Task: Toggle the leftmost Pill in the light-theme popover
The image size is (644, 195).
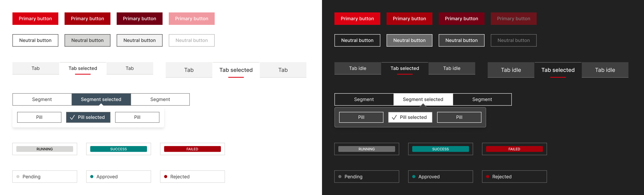Action: click(x=39, y=117)
